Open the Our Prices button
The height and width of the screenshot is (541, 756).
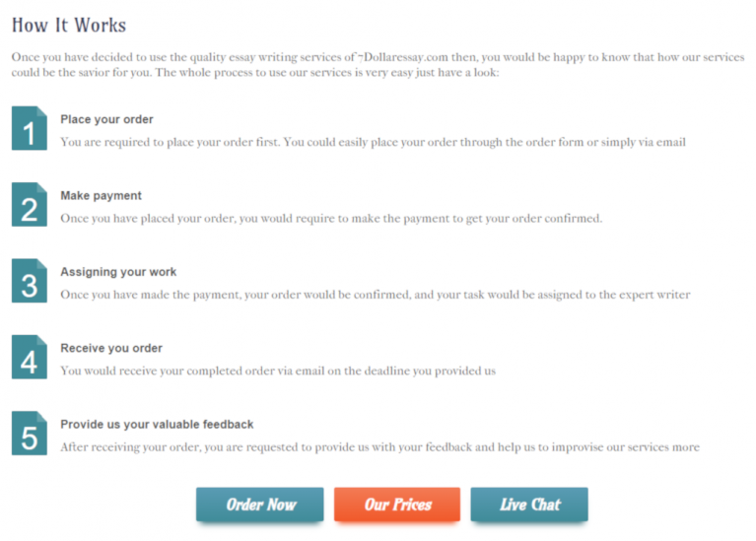tap(397, 505)
